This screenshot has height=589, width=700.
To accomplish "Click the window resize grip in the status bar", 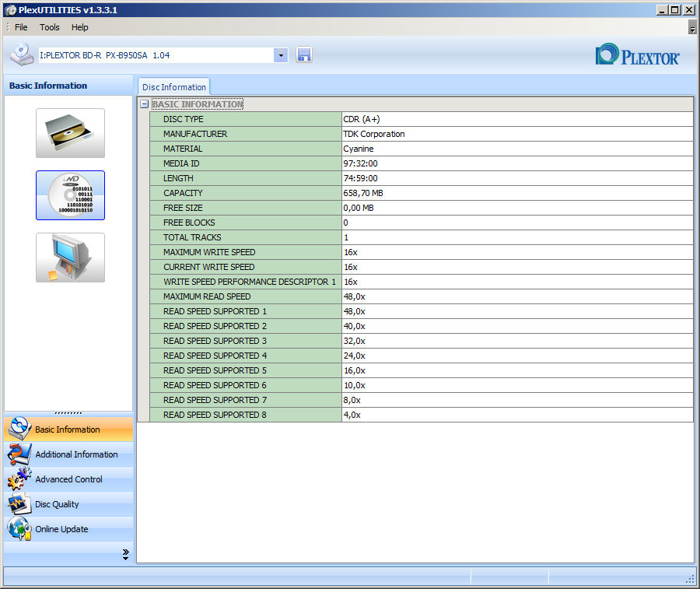I will pyautogui.click(x=690, y=579).
